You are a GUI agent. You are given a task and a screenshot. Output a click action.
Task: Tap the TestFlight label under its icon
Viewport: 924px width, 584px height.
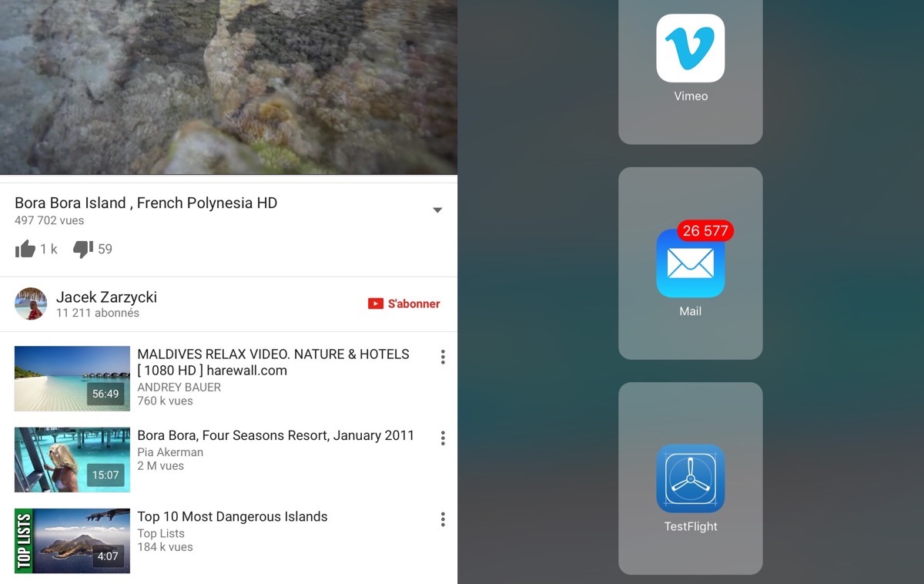pyautogui.click(x=691, y=527)
